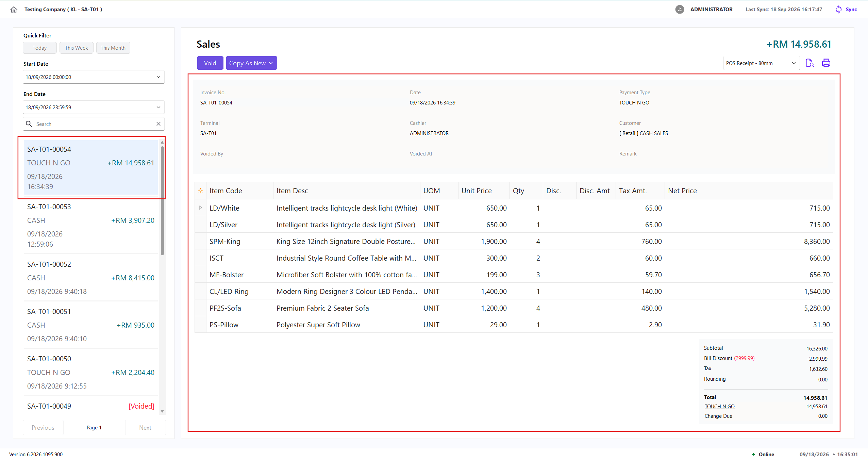Sort by the Disc. Amt column header
The height and width of the screenshot is (460, 868).
point(596,191)
